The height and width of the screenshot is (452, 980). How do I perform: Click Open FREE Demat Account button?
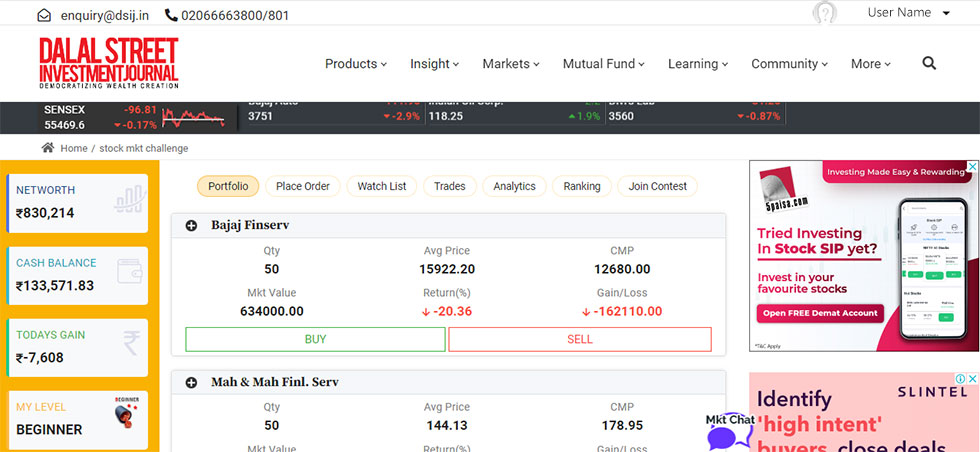(820, 313)
